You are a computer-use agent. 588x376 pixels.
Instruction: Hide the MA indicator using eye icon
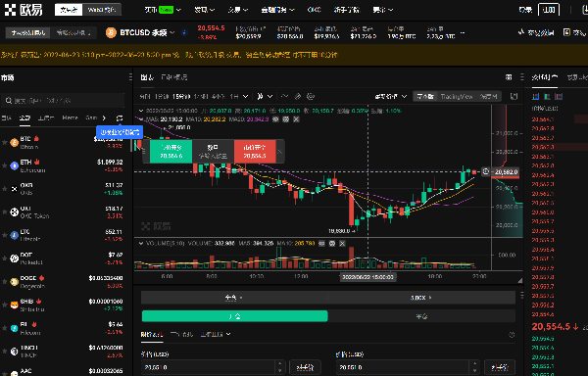point(275,119)
